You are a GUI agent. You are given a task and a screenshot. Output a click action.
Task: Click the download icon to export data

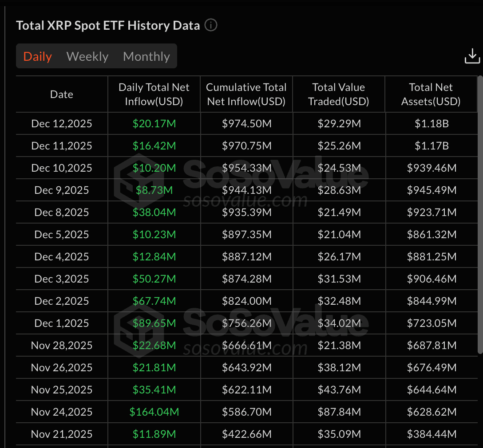(472, 56)
